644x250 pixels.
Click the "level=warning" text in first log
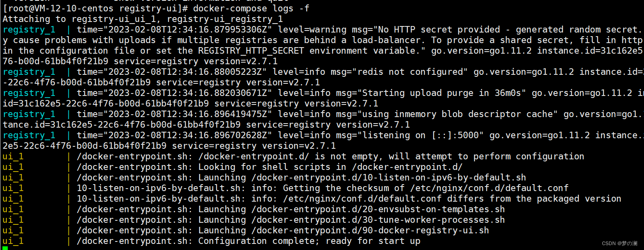tap(312, 30)
